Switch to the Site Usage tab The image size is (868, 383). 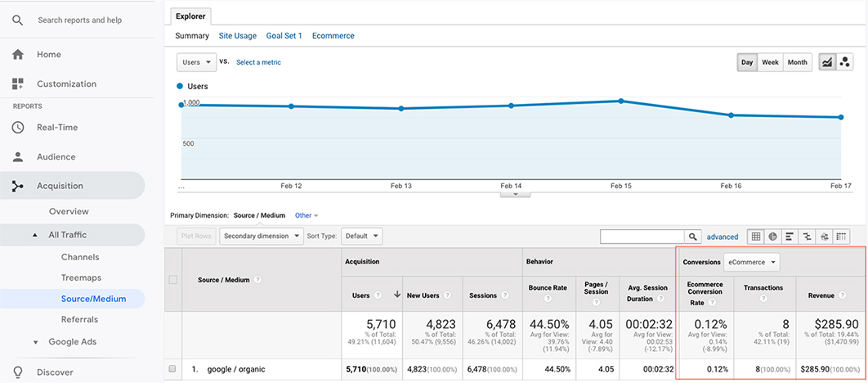tap(237, 36)
